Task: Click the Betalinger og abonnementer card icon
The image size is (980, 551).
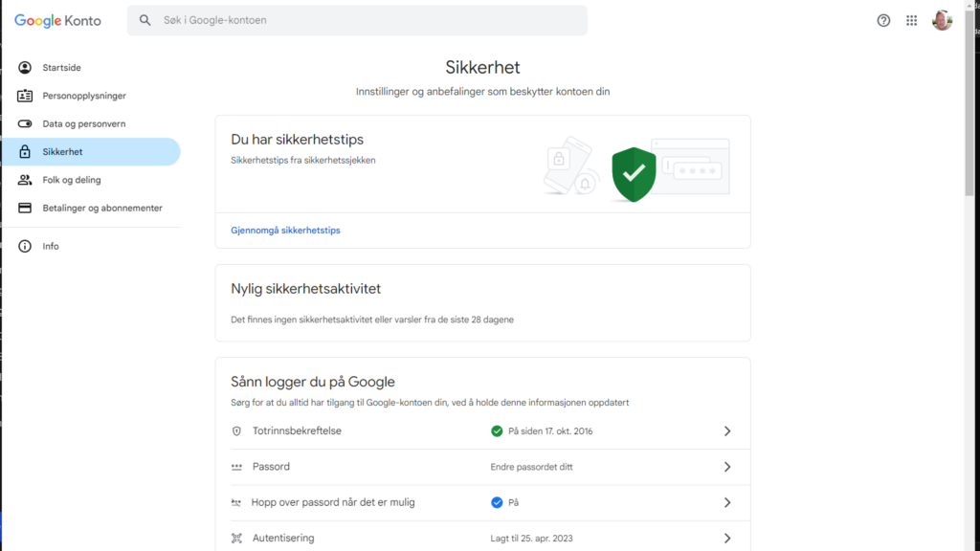Action: (25, 208)
